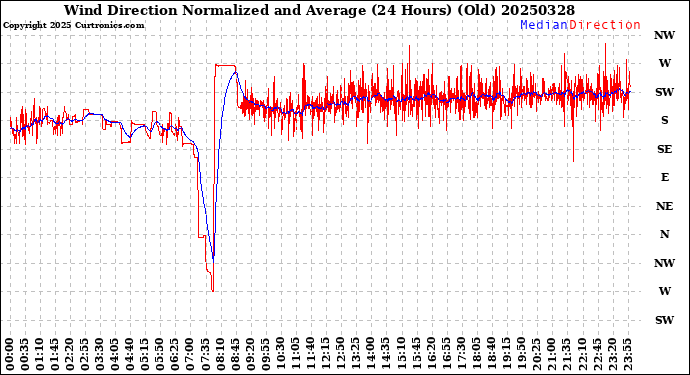
Task: Click the '01:10' time axis label
Action: point(39,354)
